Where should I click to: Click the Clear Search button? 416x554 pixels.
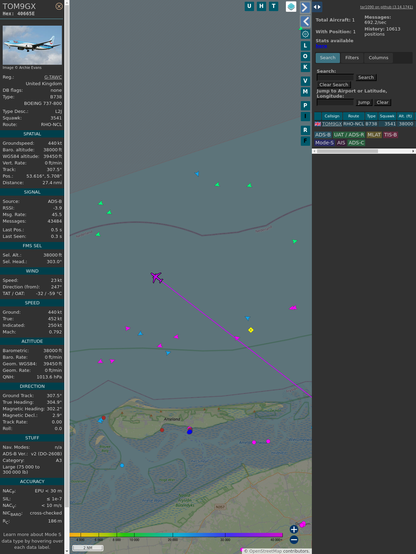coord(334,84)
